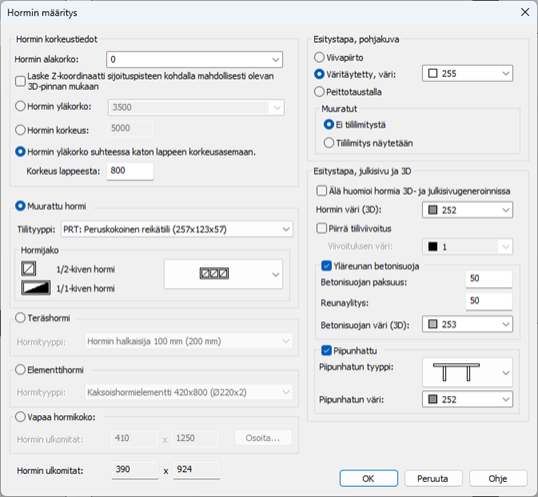The width and height of the screenshot is (538, 497).
Task: Click the Betonisuojan väri 253 swatch
Action: pyautogui.click(x=433, y=324)
